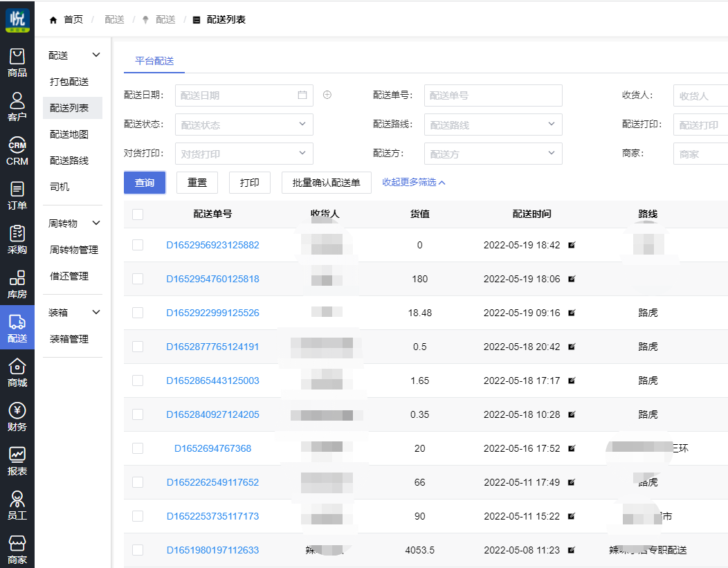Edit delivery time for order D1652262549117652

(572, 482)
